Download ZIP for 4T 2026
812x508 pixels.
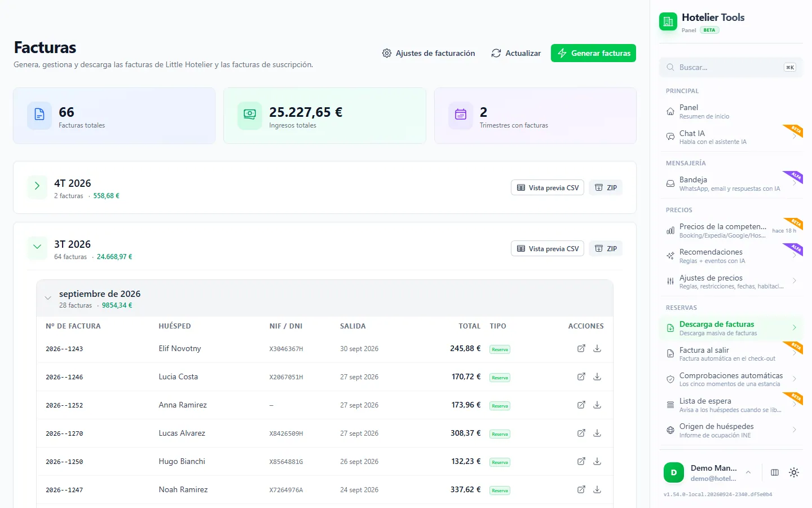tap(606, 187)
